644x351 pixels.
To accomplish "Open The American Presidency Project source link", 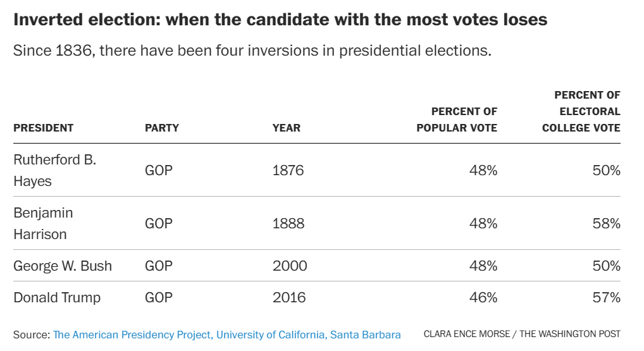I will tap(226, 334).
